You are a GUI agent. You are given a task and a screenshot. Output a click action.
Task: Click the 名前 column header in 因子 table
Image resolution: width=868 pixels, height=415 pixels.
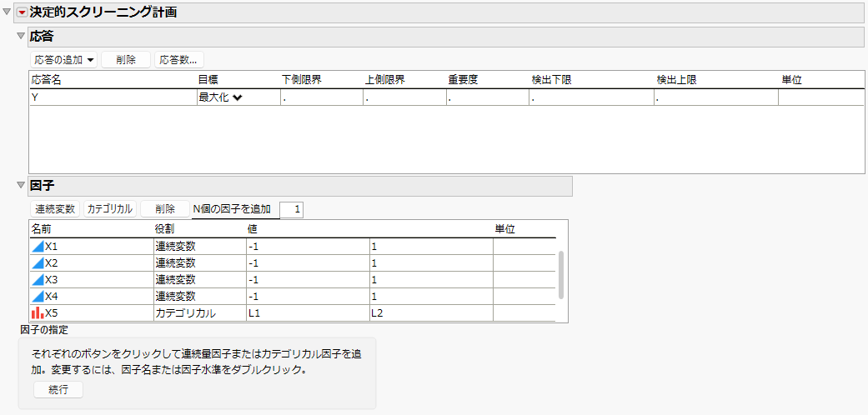(x=41, y=228)
